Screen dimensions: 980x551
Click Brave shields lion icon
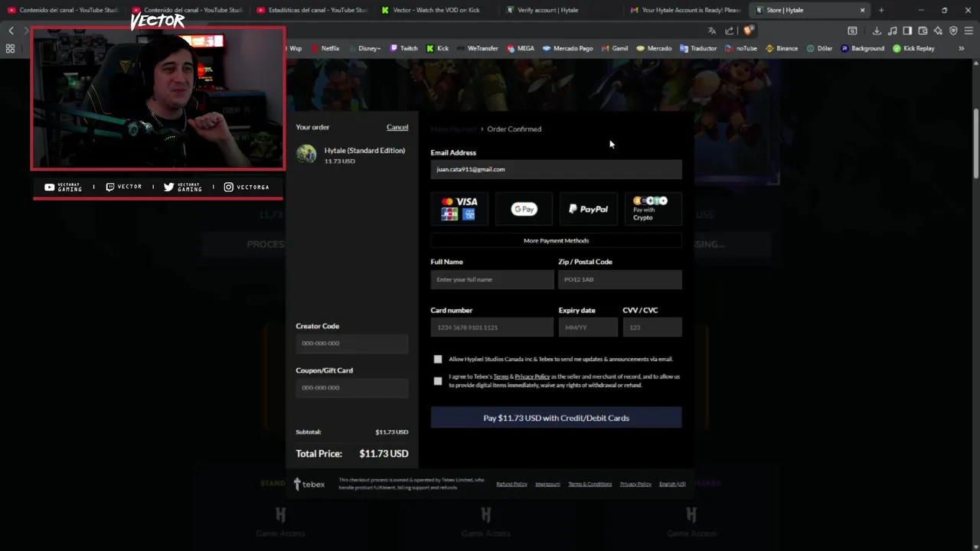[x=749, y=31]
